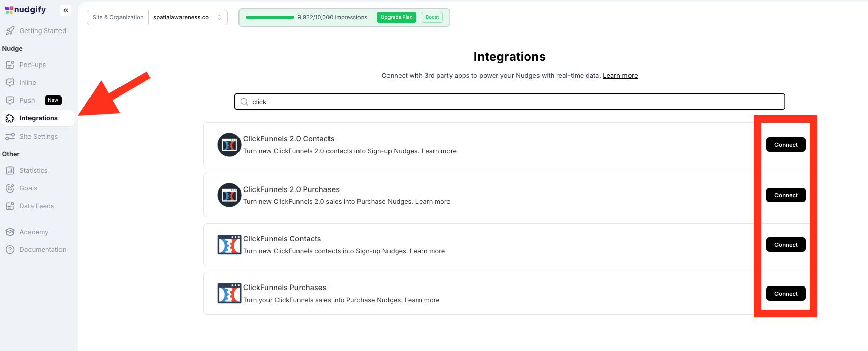Click the site selector up-down arrows
The height and width of the screenshot is (351, 868).
tap(219, 17)
